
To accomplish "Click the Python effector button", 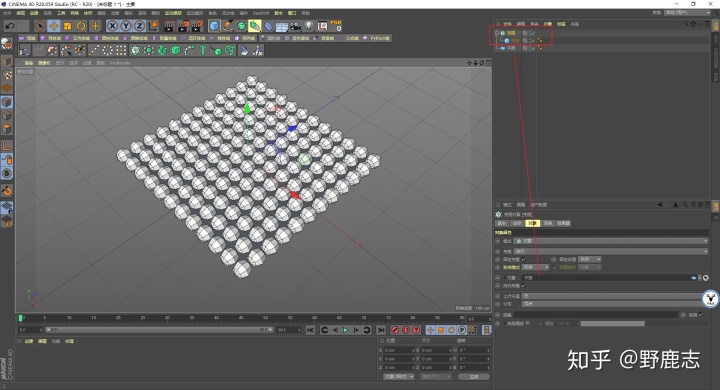I will click(x=376, y=38).
